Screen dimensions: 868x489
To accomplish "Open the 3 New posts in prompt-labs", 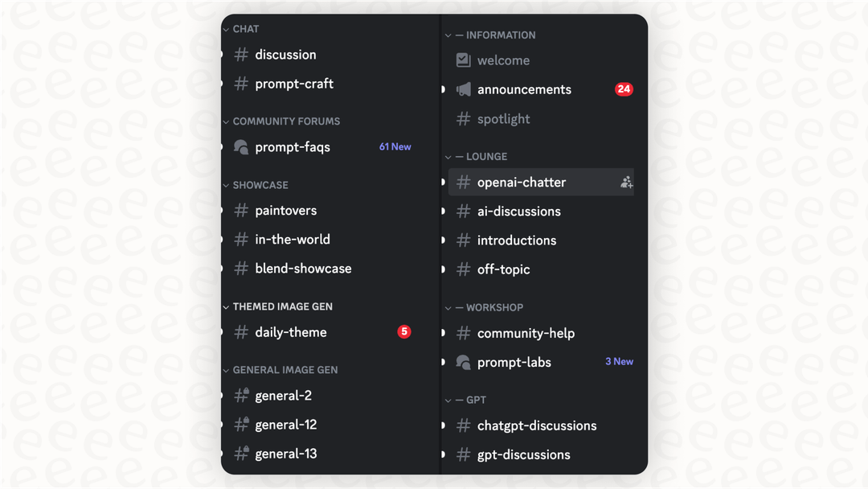I will point(619,361).
